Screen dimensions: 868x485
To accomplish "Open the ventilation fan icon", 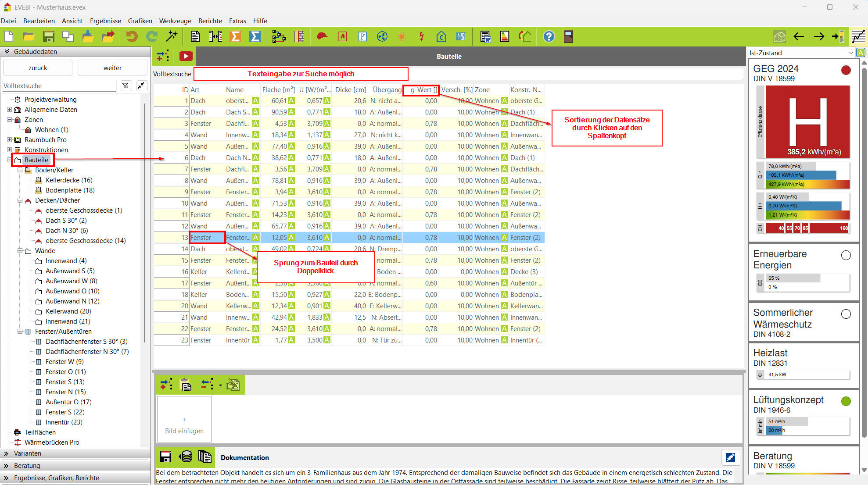I will [x=382, y=36].
